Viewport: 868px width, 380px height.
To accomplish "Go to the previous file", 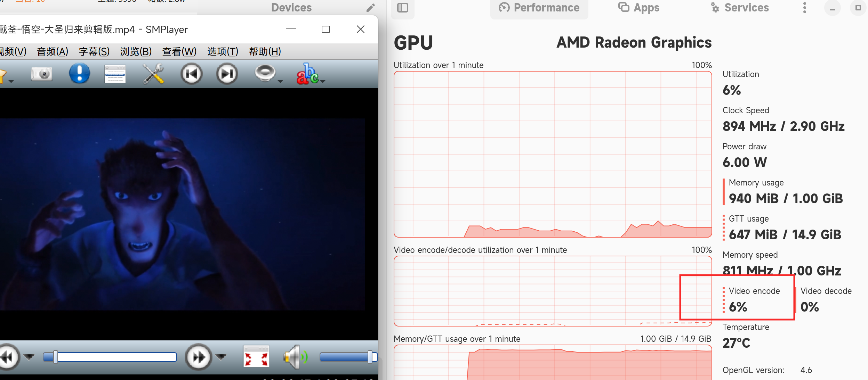I will pyautogui.click(x=191, y=74).
